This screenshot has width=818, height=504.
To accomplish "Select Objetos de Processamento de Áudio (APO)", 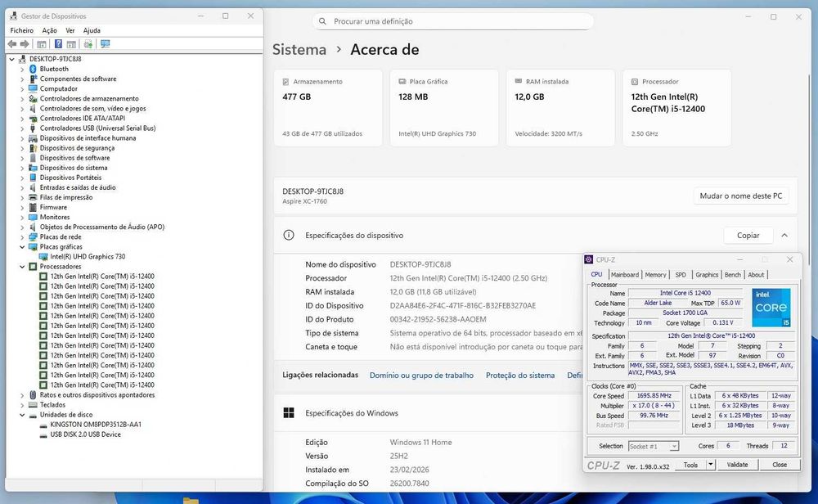I will [102, 227].
